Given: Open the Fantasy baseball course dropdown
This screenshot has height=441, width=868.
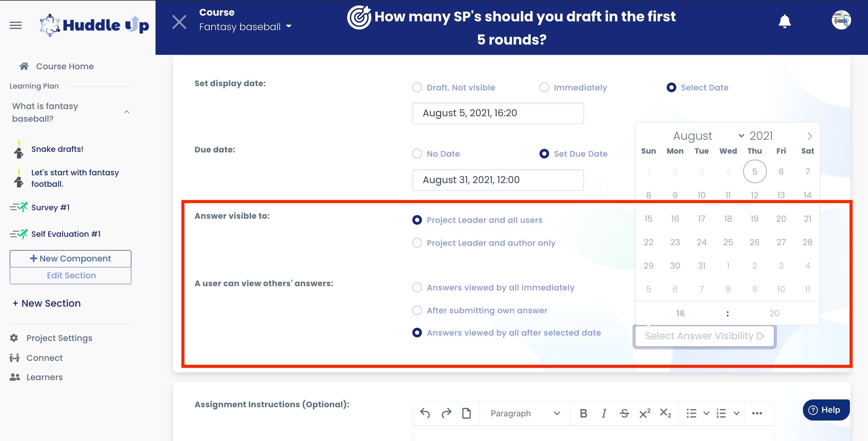Looking at the screenshot, I should (245, 27).
